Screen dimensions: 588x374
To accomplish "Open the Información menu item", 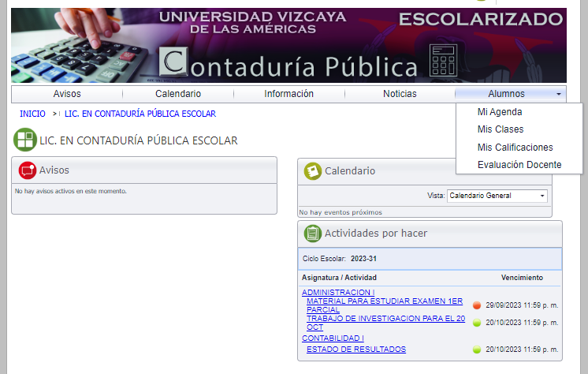I will [x=288, y=94].
